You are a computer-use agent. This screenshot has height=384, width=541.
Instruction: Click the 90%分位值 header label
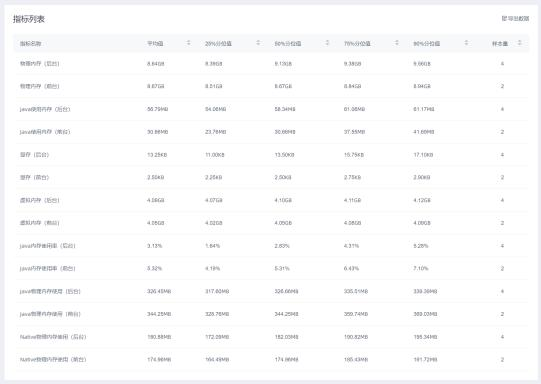pyautogui.click(x=426, y=43)
